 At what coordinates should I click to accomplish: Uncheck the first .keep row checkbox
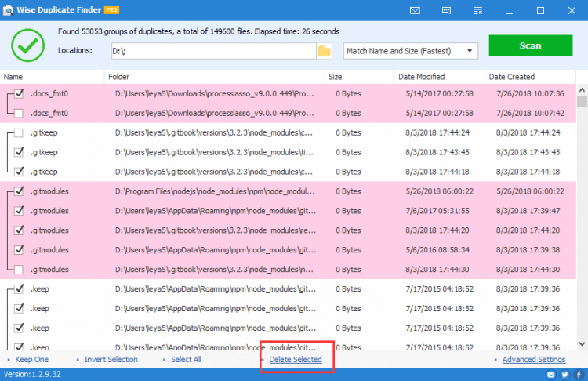pyautogui.click(x=19, y=288)
